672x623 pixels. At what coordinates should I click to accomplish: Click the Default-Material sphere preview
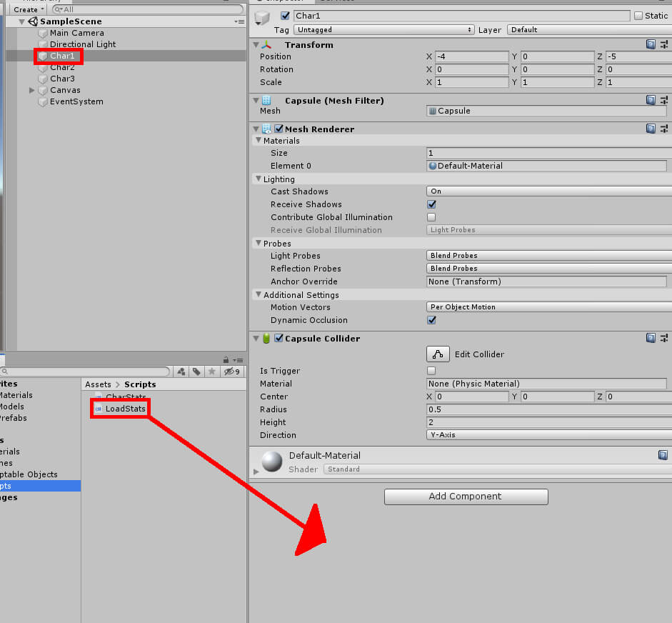(x=272, y=462)
